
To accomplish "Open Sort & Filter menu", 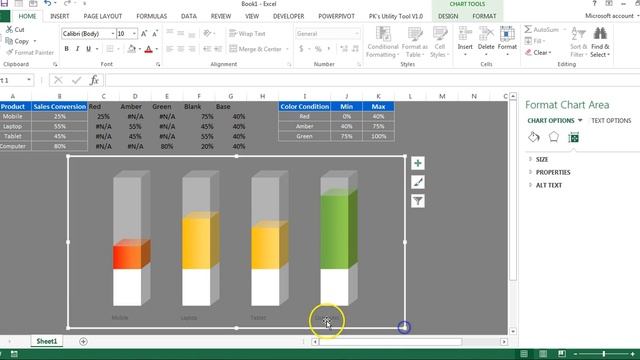I will click(x=578, y=42).
